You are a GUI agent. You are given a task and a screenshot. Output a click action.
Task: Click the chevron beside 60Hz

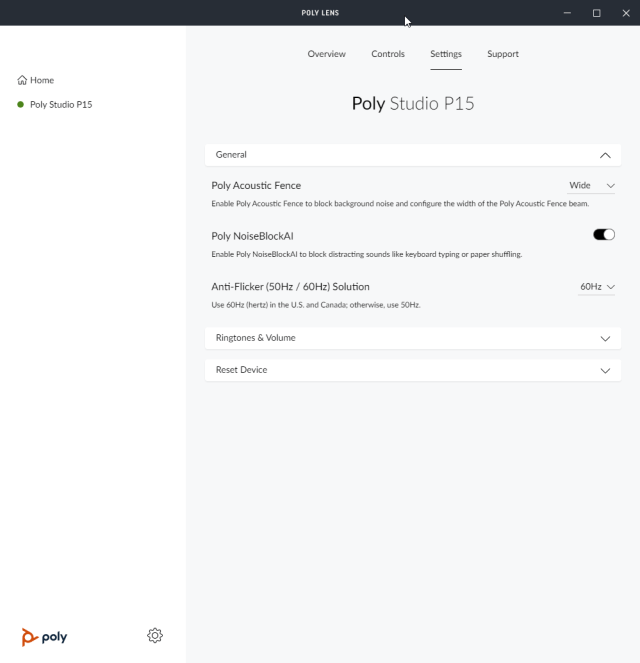pos(610,287)
